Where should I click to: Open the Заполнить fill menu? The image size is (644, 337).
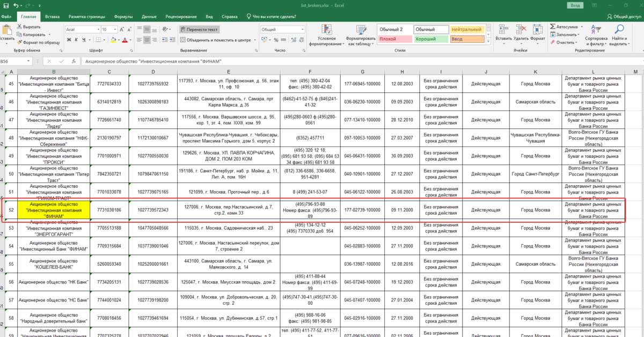point(564,34)
